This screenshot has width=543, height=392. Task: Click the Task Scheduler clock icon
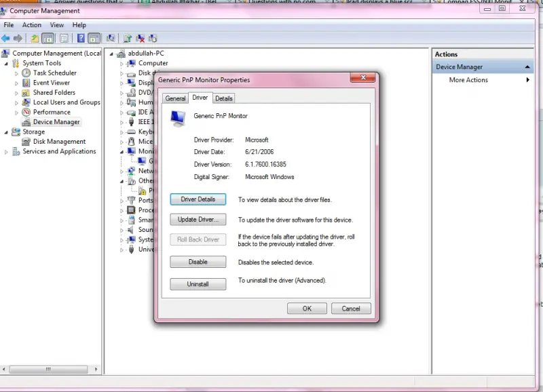(26, 73)
